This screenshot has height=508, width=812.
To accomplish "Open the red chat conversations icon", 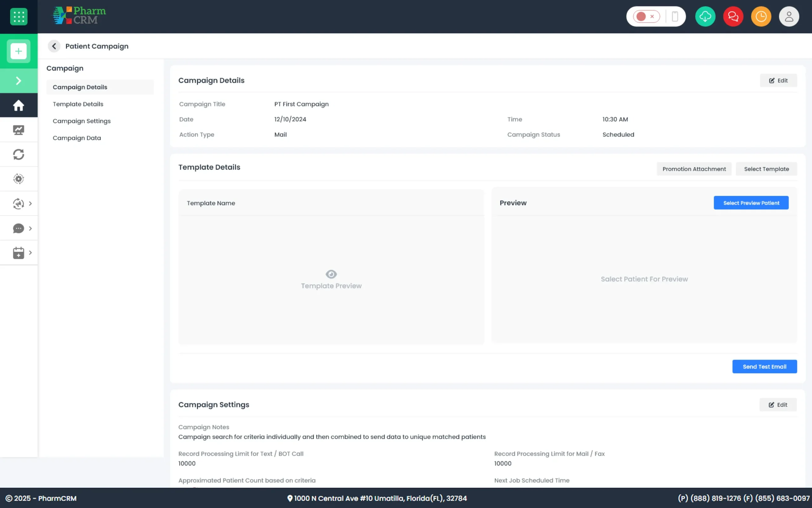I will 733,17.
